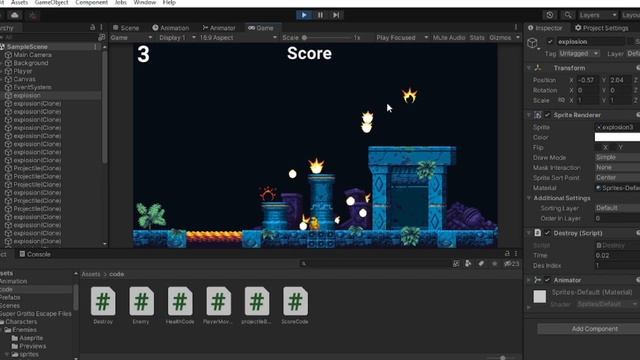Viewport: 640px width, 360px height.
Task: Toggle Flip Y checkbox
Action: 613,147
